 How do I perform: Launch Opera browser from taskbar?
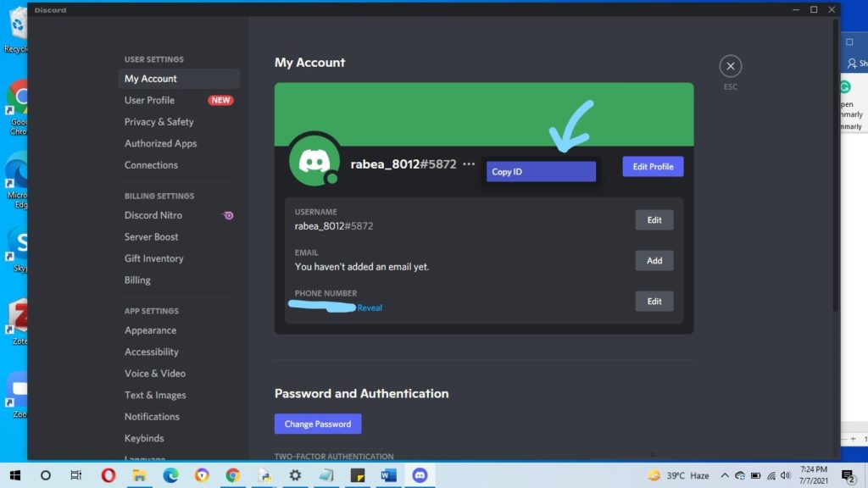[108, 475]
